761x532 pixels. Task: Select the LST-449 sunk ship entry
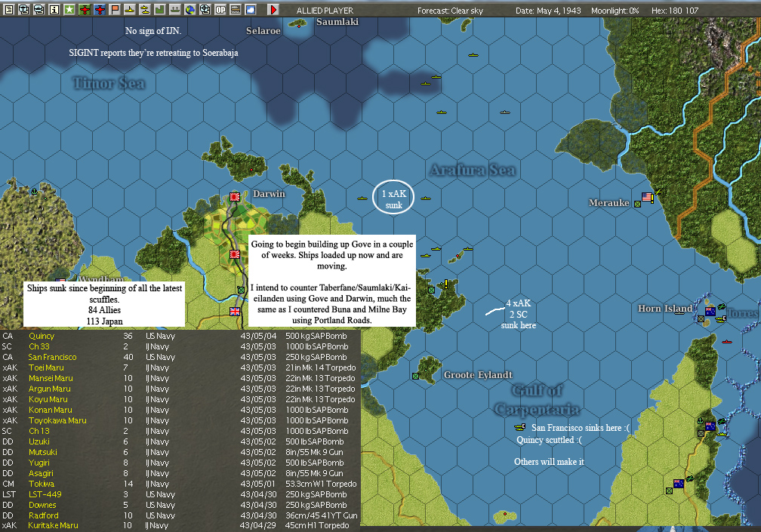coord(180,494)
